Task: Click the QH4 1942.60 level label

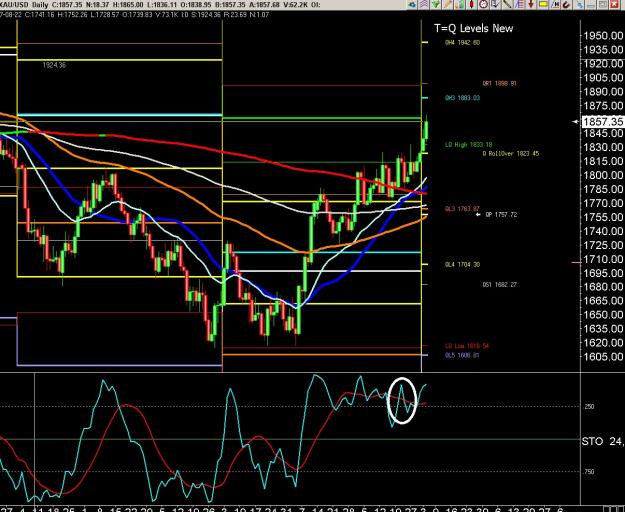Action: coord(462,42)
